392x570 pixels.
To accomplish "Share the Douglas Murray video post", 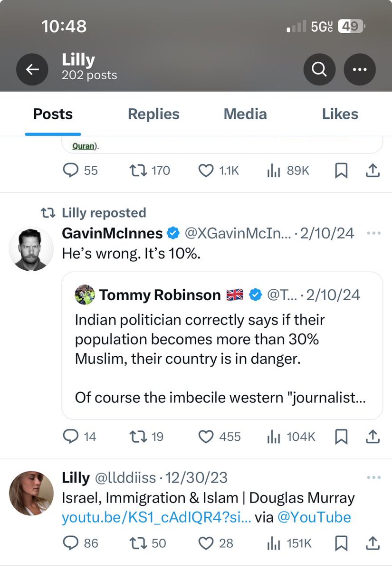I will (x=373, y=543).
